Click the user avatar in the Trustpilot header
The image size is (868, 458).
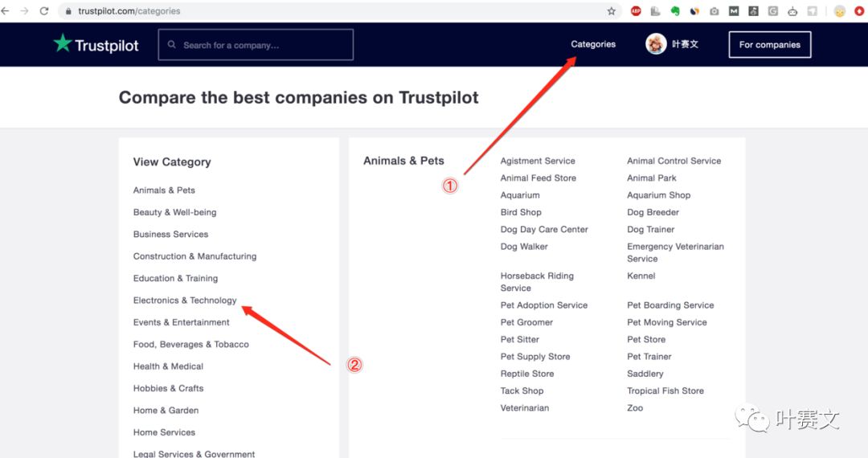[x=656, y=44]
